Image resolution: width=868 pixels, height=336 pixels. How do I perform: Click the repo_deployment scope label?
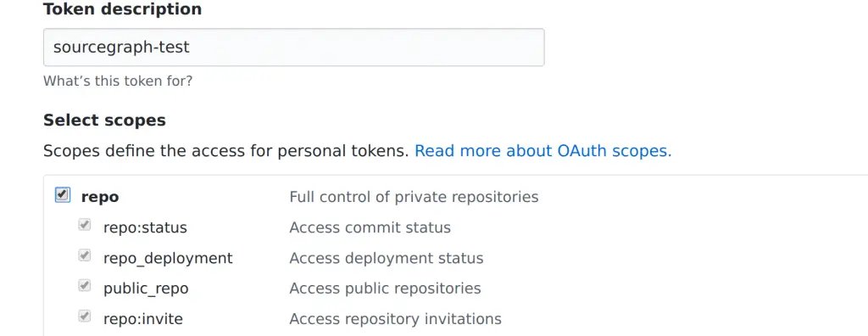169,259
